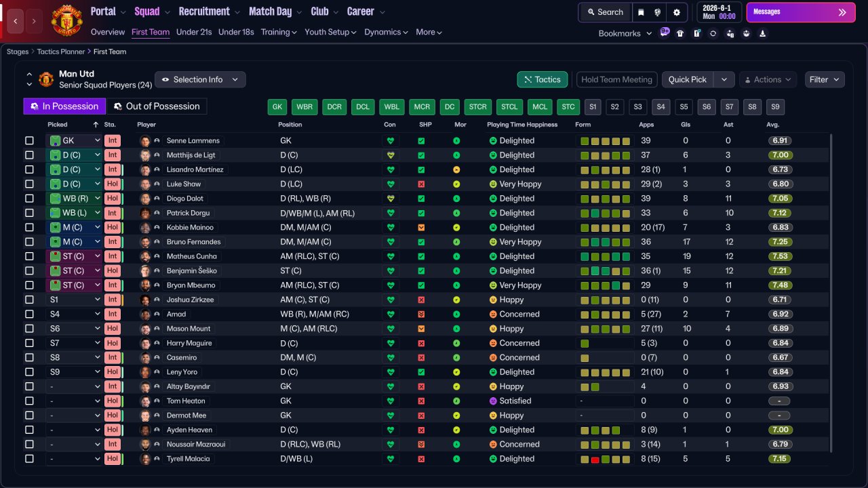Viewport: 868px width, 488px height.
Task: Tick the checkbox for Senne Lammens
Action: pyautogui.click(x=29, y=141)
